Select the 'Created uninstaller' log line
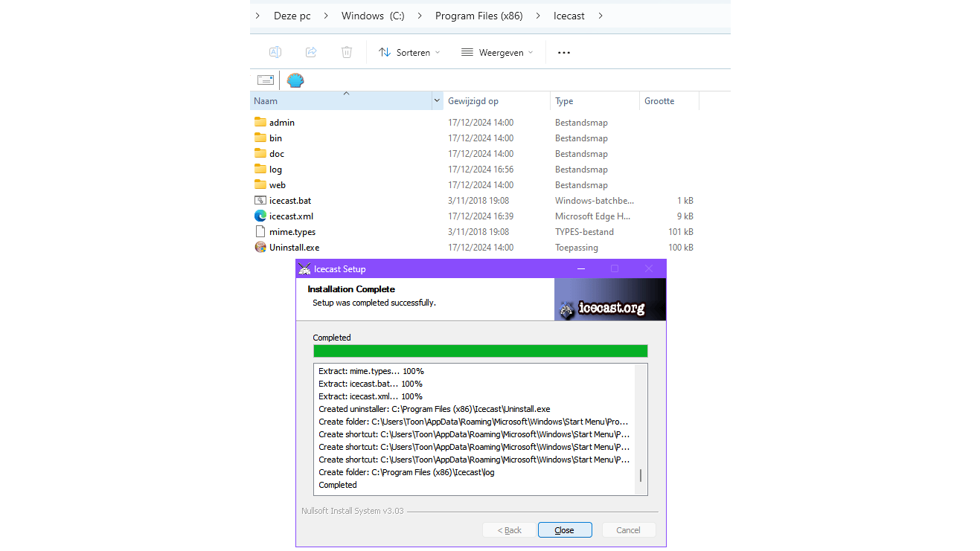Screen dimensions: 980x551 point(435,409)
